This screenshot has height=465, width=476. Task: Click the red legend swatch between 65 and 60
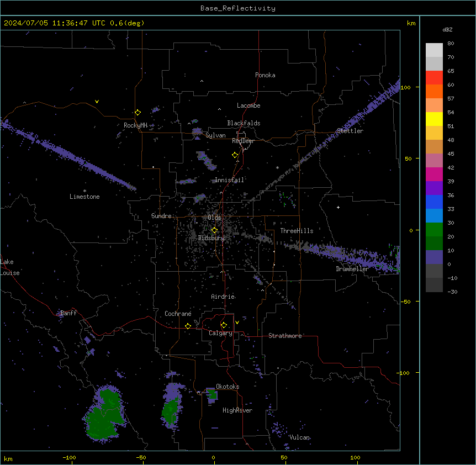pos(434,78)
